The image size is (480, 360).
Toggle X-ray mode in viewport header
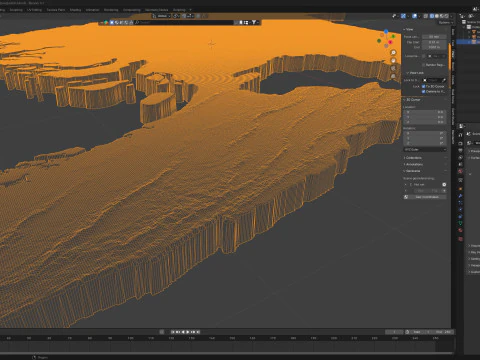click(x=426, y=16)
